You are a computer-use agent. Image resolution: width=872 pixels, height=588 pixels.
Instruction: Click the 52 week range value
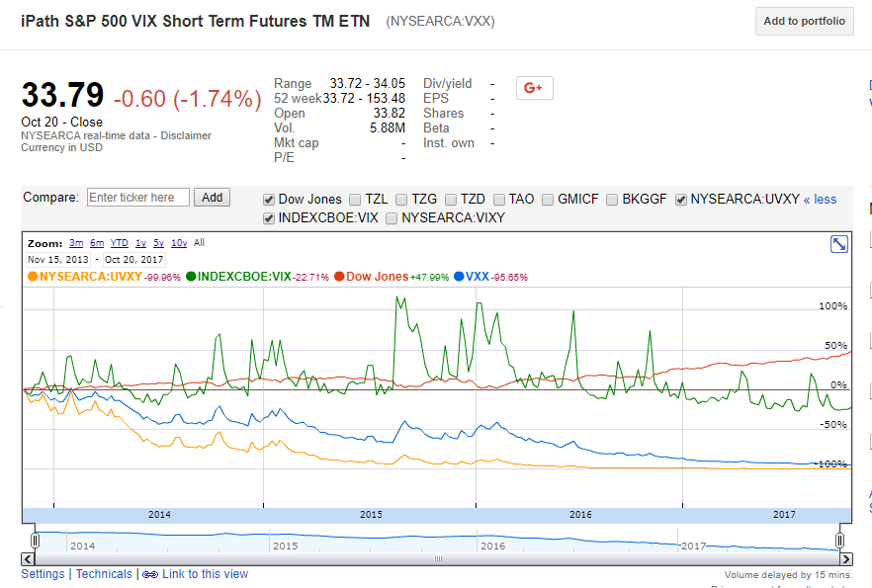(364, 99)
